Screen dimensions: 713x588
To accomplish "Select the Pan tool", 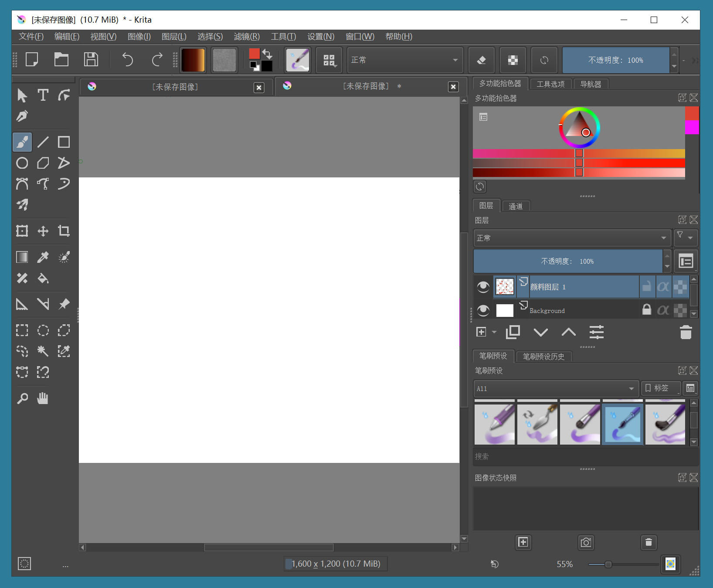I will (43, 398).
